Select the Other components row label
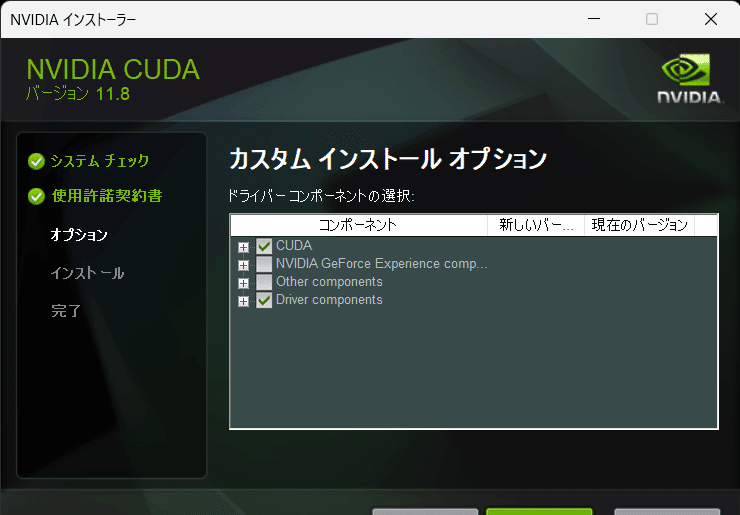The height and width of the screenshot is (515, 740). point(329,281)
